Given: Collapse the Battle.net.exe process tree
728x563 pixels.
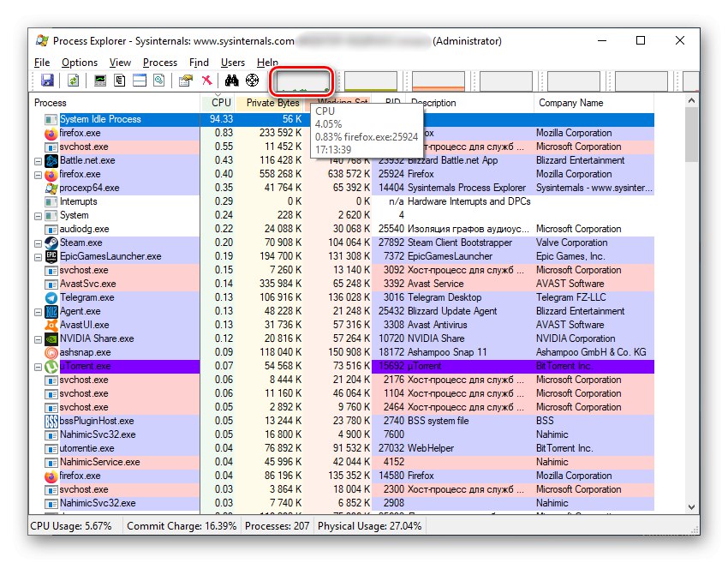Looking at the screenshot, I should 38,160.
